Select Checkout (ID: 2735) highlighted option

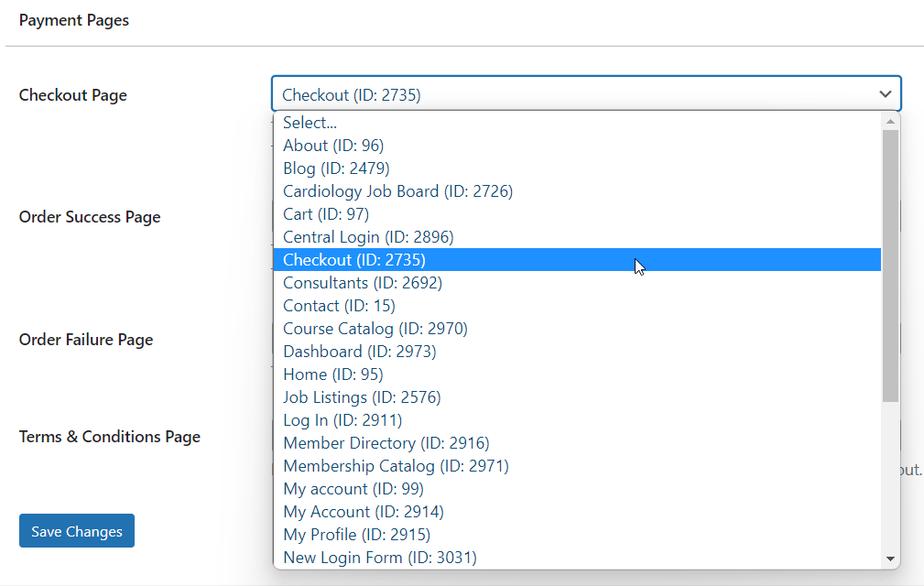click(577, 260)
